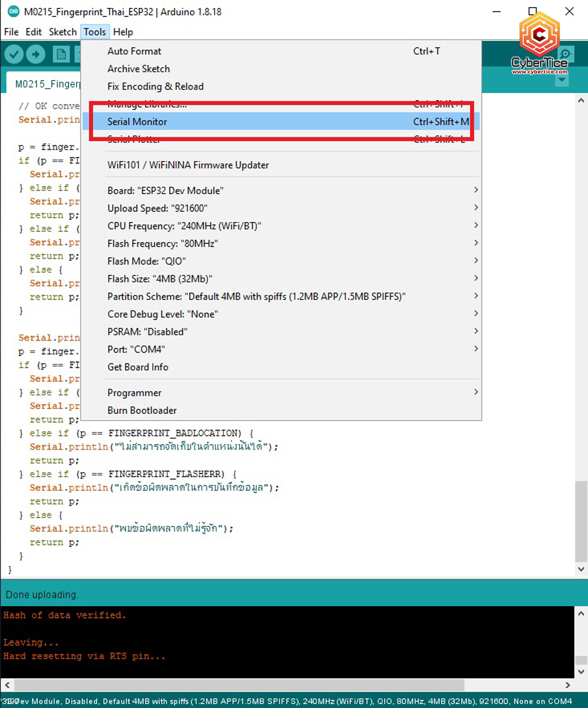Open the Sketch menu
The height and width of the screenshot is (708, 588).
[62, 32]
